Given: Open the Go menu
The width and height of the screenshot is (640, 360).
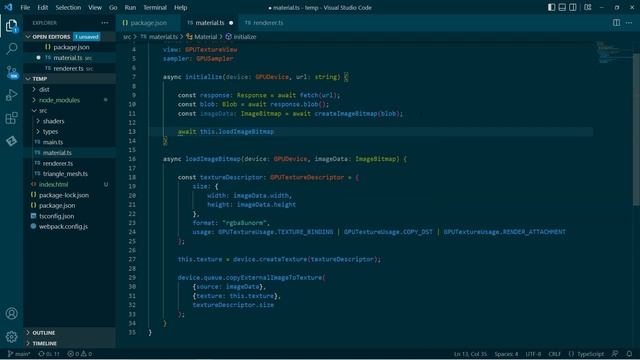Looking at the screenshot, I should tap(113, 7).
